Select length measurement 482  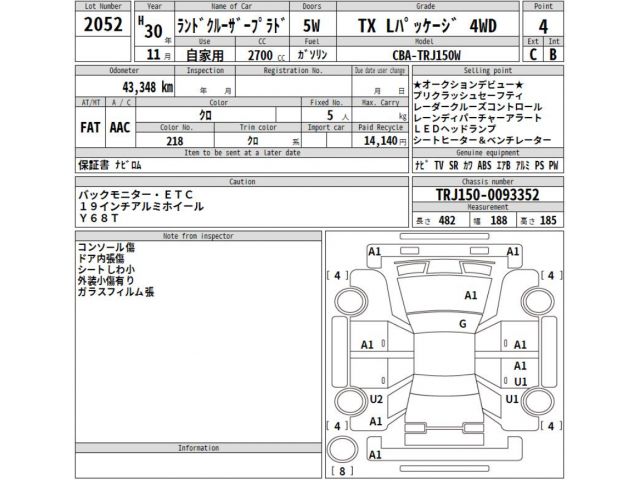(447, 220)
